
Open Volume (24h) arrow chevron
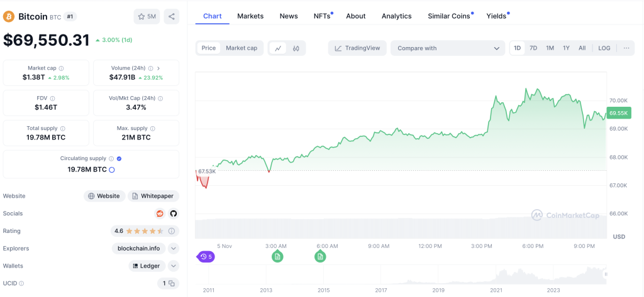click(x=159, y=68)
